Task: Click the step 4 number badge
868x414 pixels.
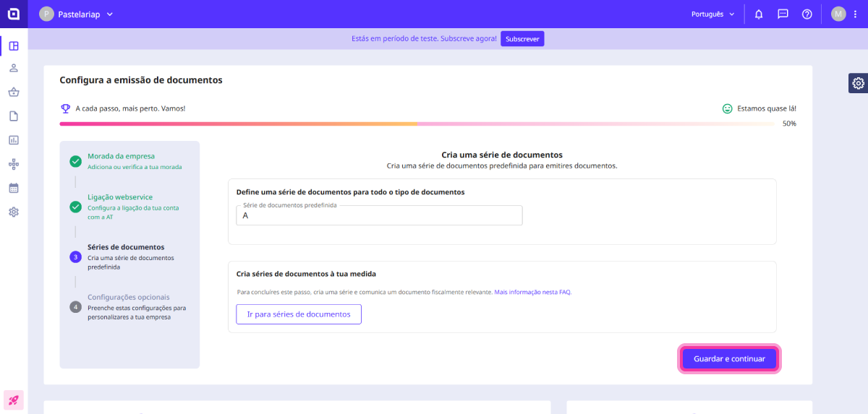Action: point(75,306)
